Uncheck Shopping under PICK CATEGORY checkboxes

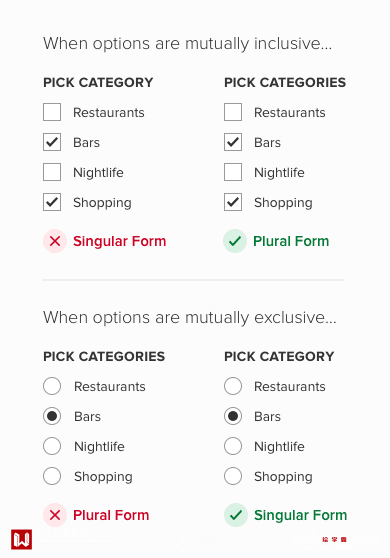pyautogui.click(x=52, y=202)
